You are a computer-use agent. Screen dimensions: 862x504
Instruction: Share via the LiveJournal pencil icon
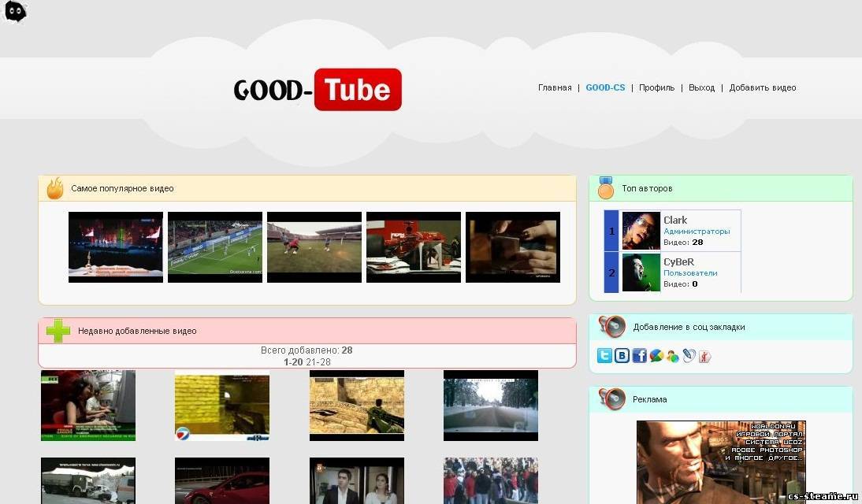tap(689, 356)
